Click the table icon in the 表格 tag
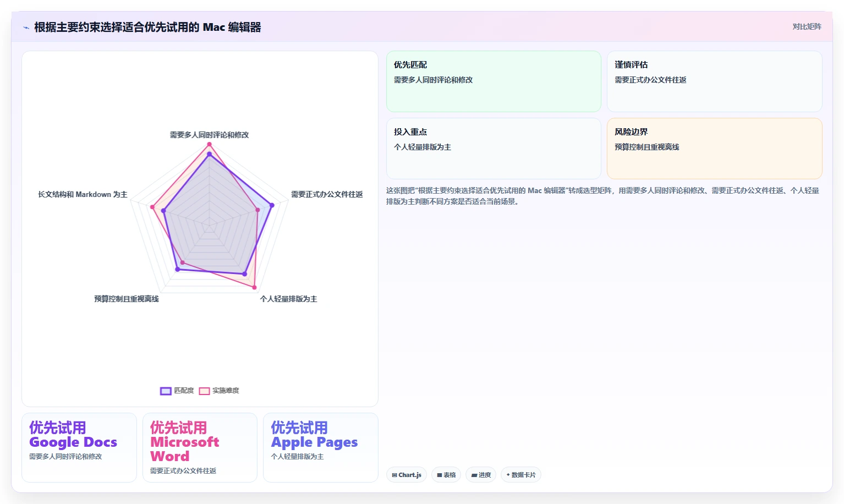Viewport: 844px width, 504px height. click(440, 475)
